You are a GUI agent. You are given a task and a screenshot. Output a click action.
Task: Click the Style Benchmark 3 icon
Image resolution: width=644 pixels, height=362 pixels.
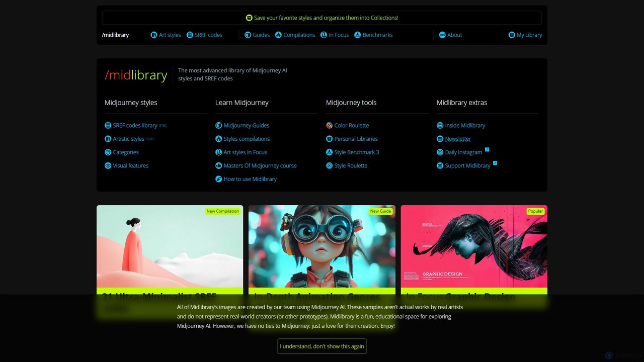(x=329, y=152)
